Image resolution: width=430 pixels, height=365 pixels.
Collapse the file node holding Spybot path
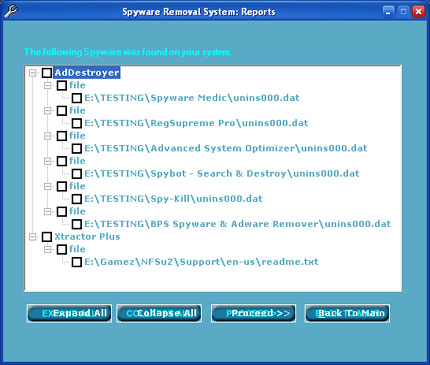pyautogui.click(x=48, y=161)
